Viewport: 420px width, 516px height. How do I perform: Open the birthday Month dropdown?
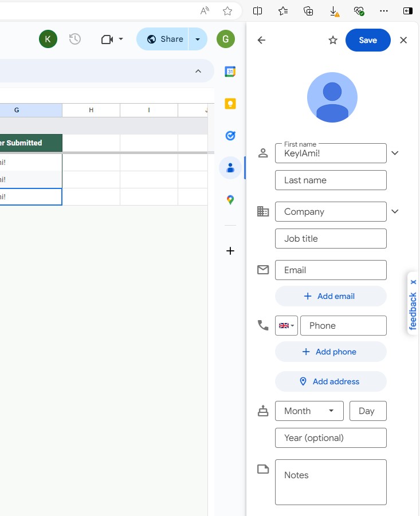[x=309, y=411]
